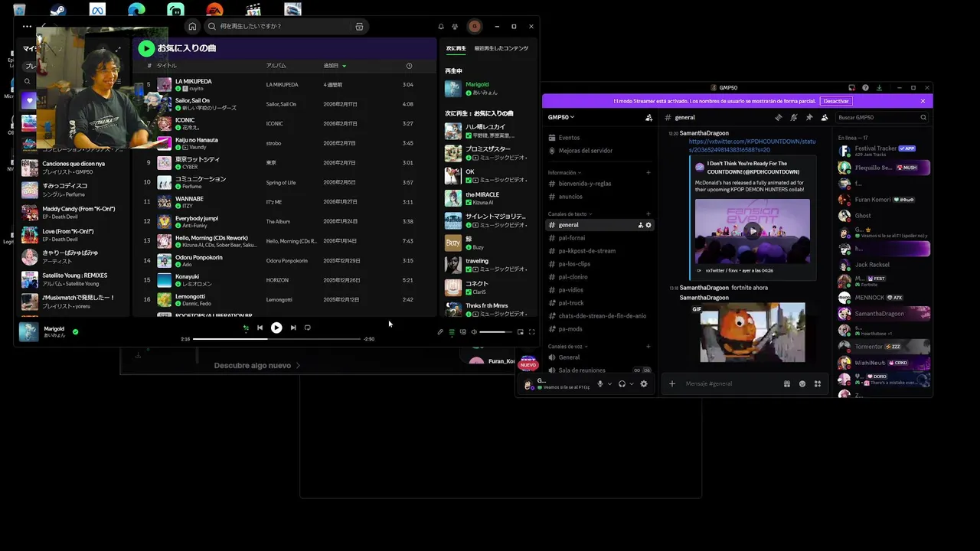Switch Spotify to fullscreen view icon
The height and width of the screenshot is (551, 980).
(532, 332)
